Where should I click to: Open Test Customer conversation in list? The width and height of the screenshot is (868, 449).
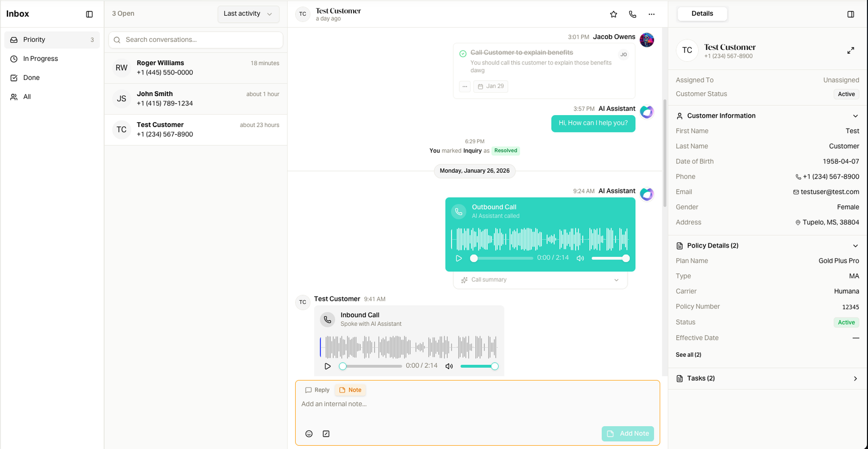coord(196,130)
